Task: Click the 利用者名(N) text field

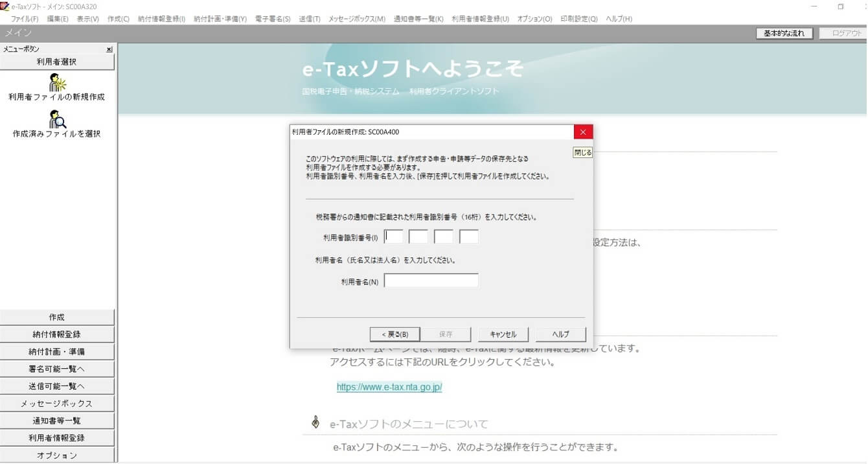Action: [x=431, y=281]
